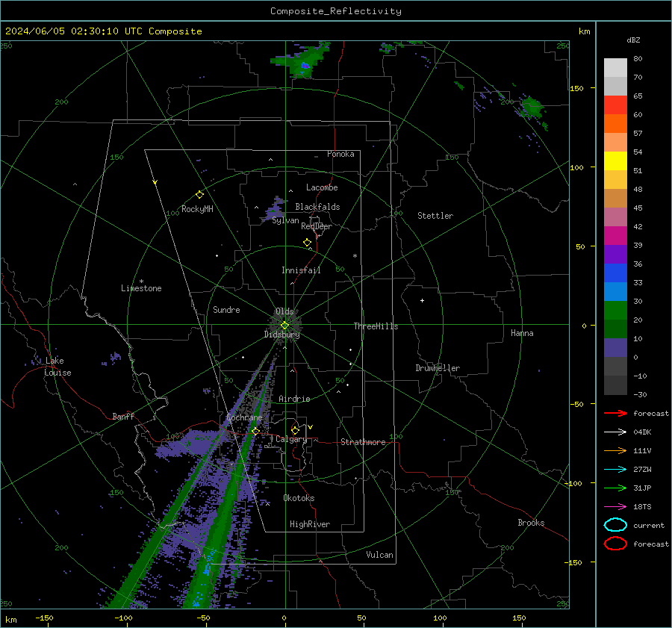Click the Banff town label

(x=123, y=416)
